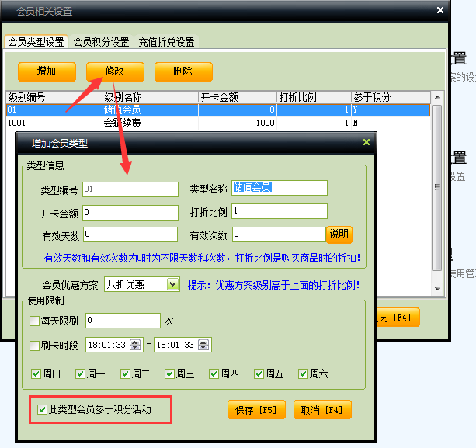
Task: Enable the 每天限刷 checkbox
Action: pos(34,321)
